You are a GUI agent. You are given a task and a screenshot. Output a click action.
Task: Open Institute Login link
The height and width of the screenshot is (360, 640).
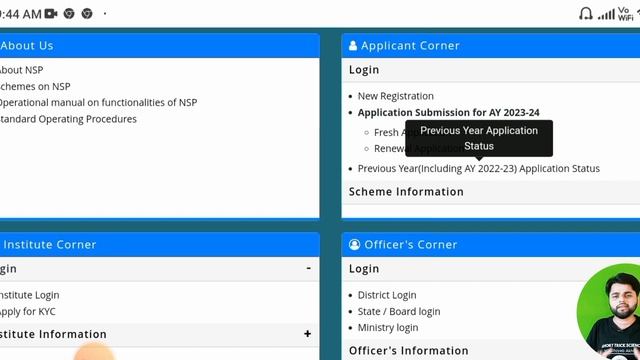pos(29,295)
